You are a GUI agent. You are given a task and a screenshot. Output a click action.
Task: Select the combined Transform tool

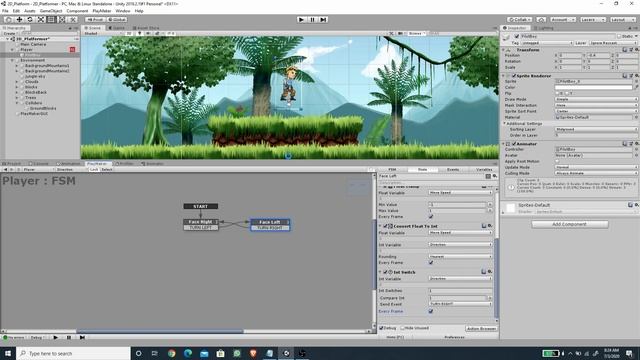pyautogui.click(x=62, y=20)
